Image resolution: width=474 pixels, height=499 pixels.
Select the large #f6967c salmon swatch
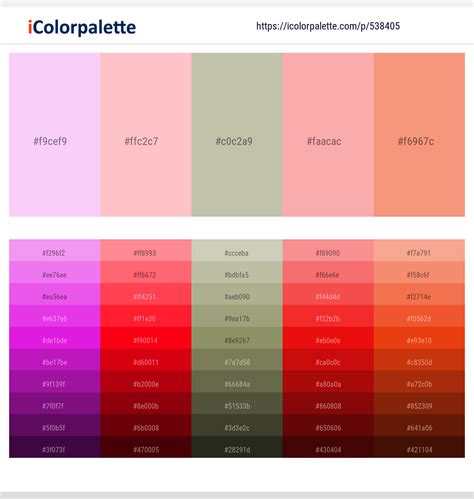pos(419,135)
